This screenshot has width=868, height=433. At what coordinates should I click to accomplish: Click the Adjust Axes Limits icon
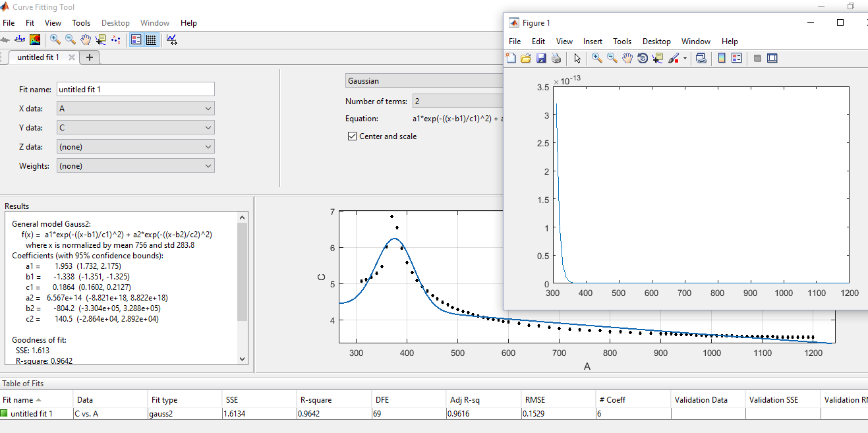click(172, 40)
